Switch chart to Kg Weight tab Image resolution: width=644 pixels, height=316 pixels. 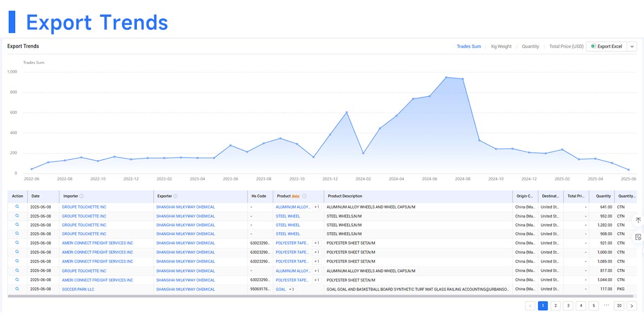point(501,47)
